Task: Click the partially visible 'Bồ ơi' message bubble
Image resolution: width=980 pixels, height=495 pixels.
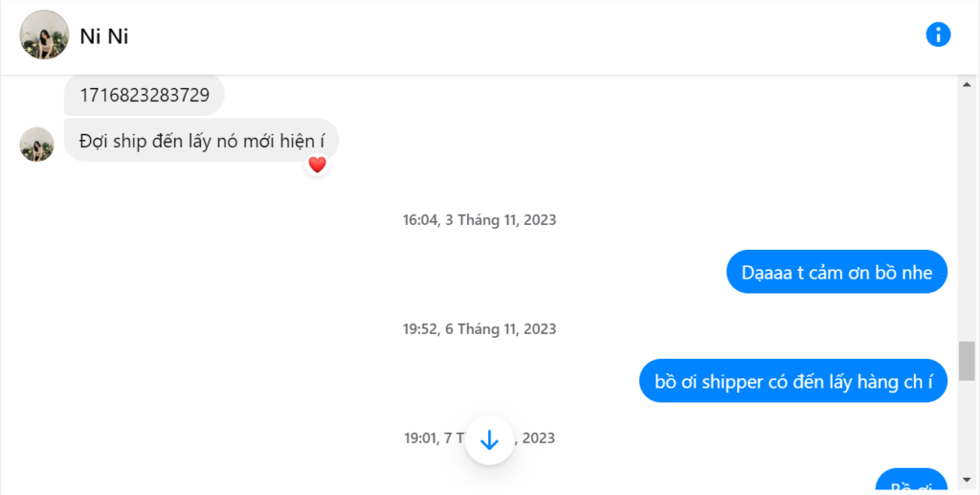Action: tap(911, 482)
